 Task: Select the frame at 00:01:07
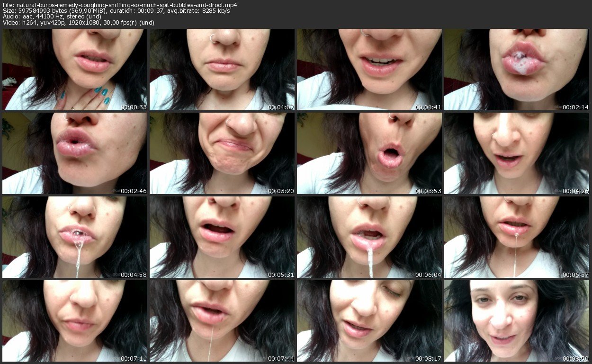click(x=222, y=70)
